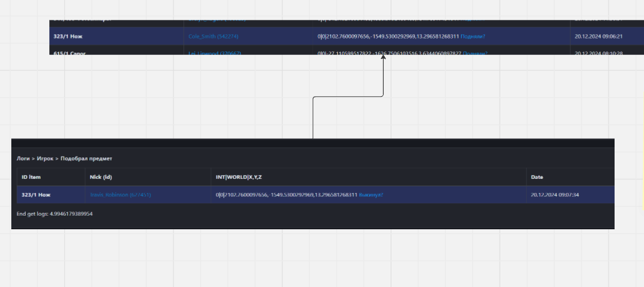Go to "Логи" in the breadcrumb

coord(23,159)
